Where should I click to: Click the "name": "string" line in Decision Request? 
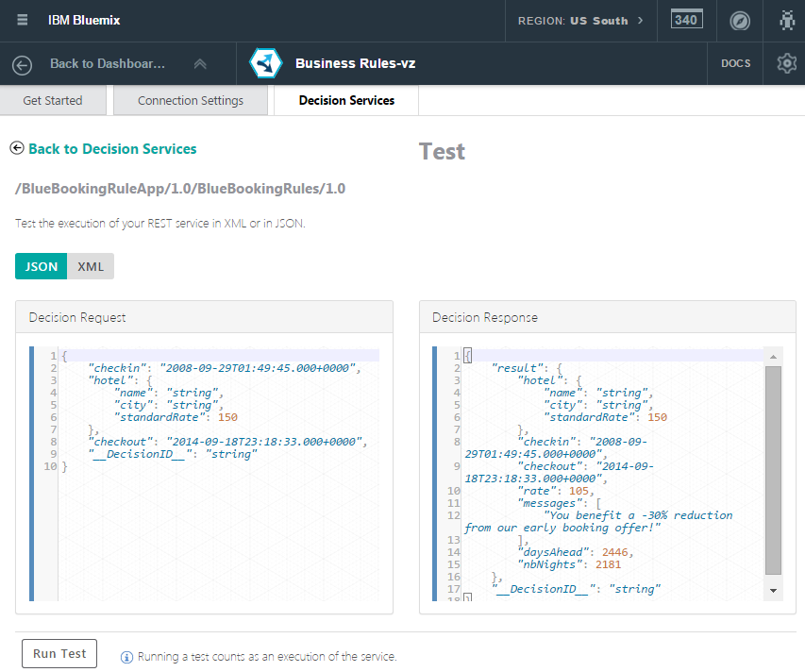click(x=168, y=393)
